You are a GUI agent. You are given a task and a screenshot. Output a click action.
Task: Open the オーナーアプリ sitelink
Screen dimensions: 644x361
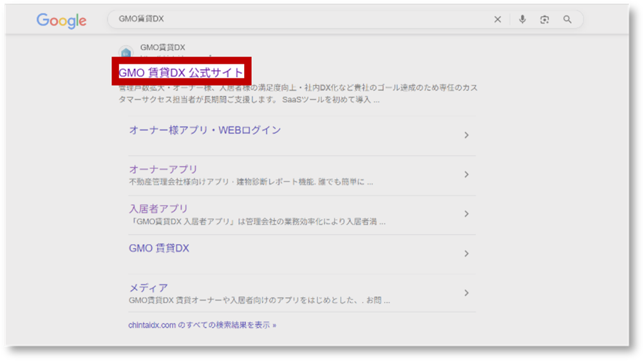click(163, 169)
